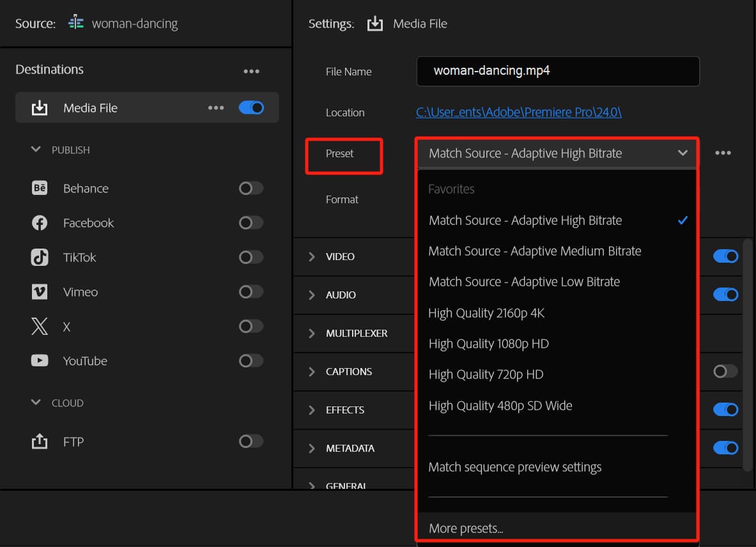This screenshot has height=547, width=756.
Task: Select Match Source - Adaptive Medium Bitrate preset
Action: tap(557, 251)
